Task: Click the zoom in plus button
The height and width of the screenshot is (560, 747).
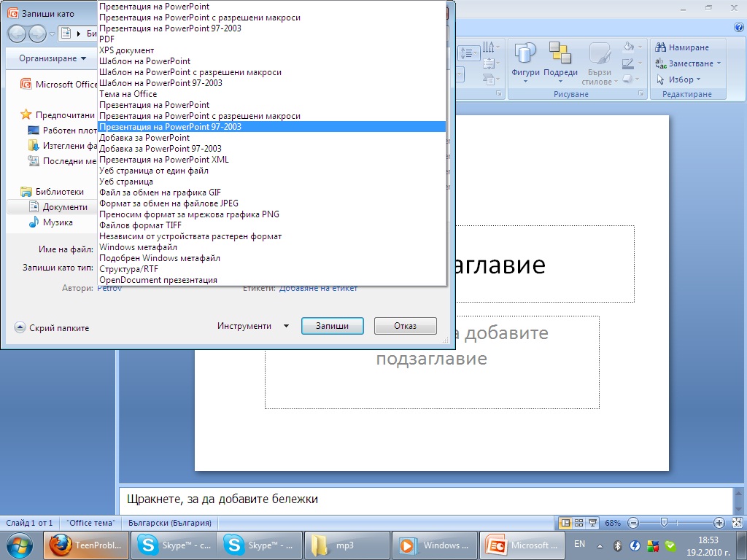Action: click(719, 523)
